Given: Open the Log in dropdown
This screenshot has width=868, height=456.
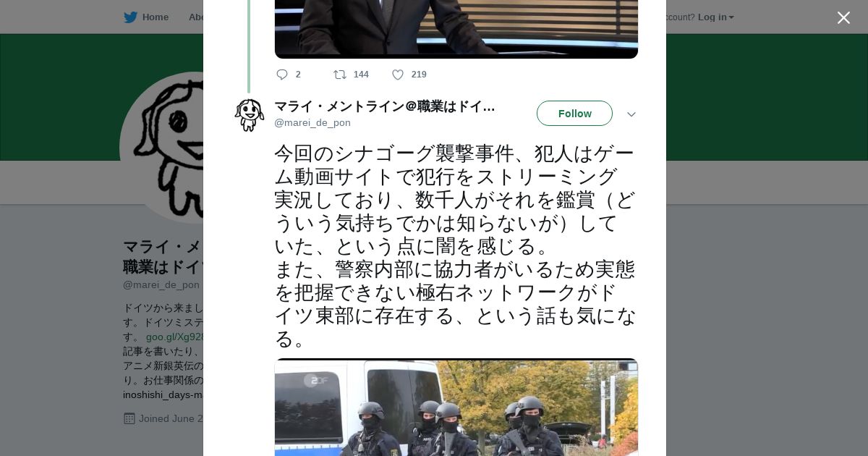Looking at the screenshot, I should 715,17.
